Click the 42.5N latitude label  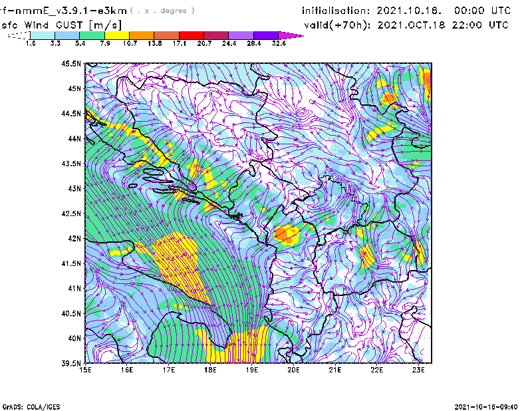point(72,213)
